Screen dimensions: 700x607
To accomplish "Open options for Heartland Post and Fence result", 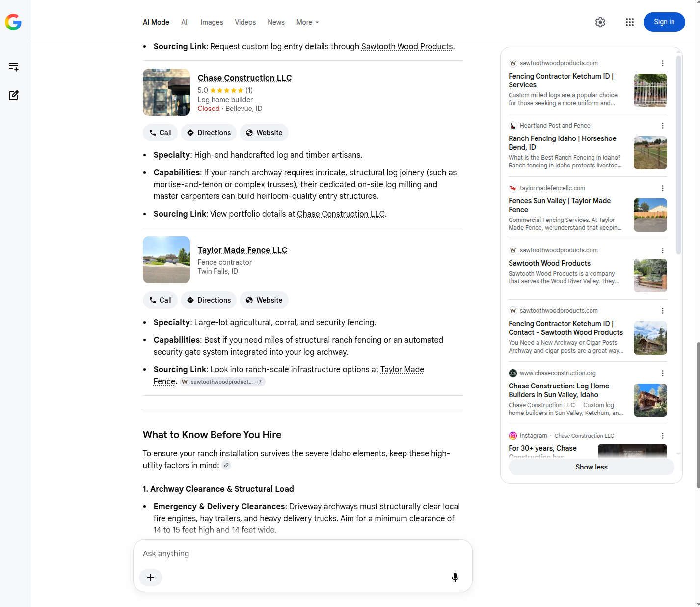I will (663, 126).
